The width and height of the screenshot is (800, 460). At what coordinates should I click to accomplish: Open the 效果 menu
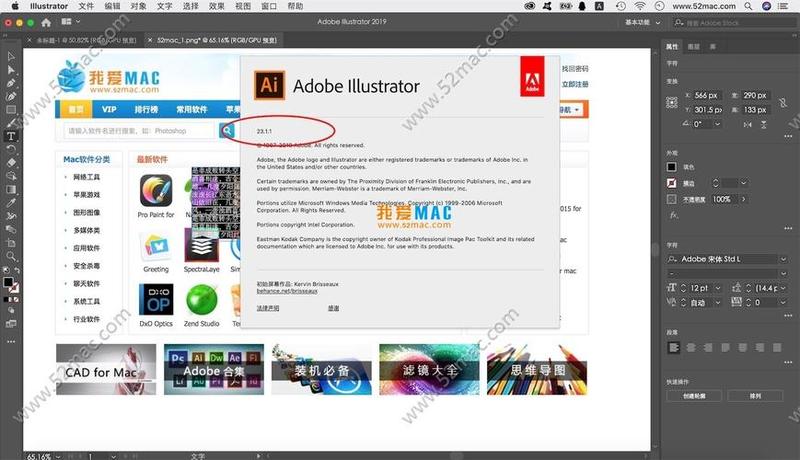216,6
